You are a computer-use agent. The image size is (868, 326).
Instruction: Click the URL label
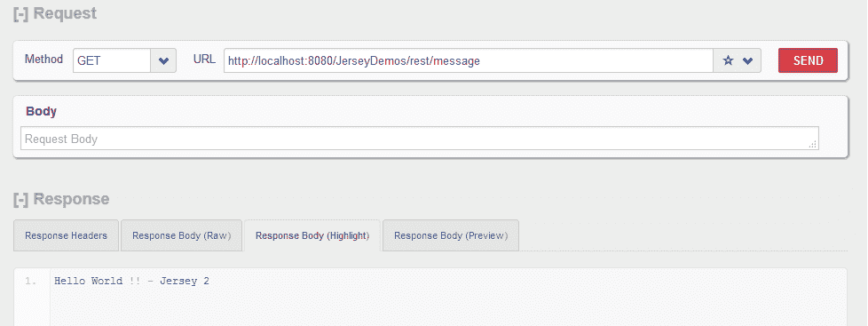204,59
